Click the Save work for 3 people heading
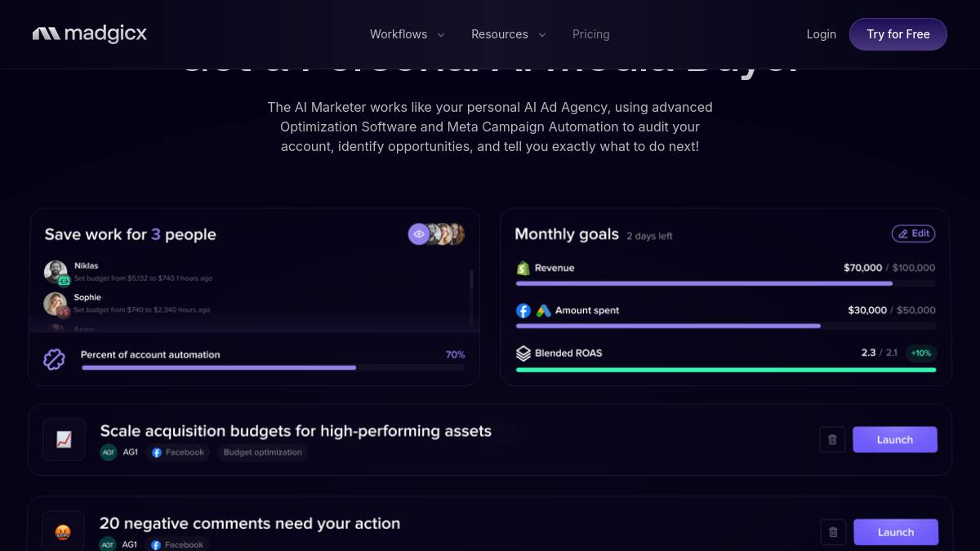This screenshot has width=980, height=551. tap(131, 234)
